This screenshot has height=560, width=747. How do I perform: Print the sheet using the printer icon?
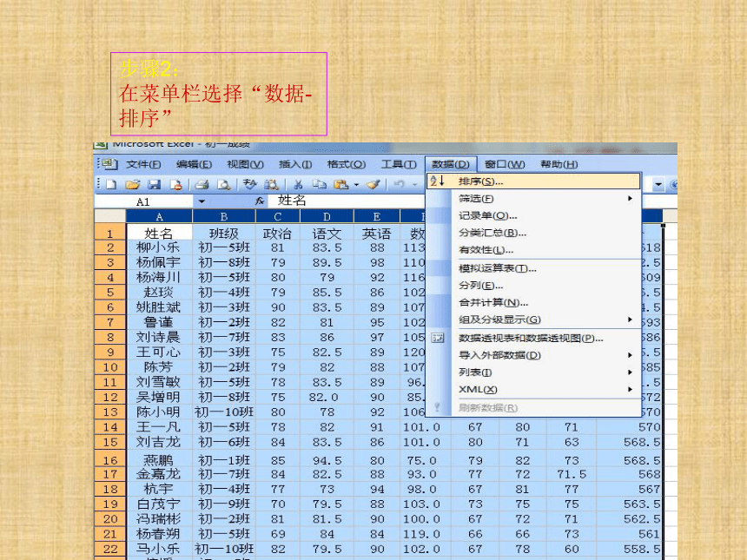[202, 184]
